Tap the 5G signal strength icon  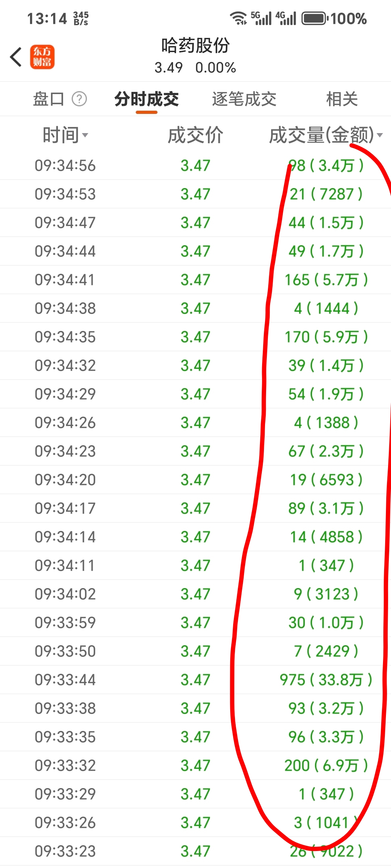click(261, 18)
